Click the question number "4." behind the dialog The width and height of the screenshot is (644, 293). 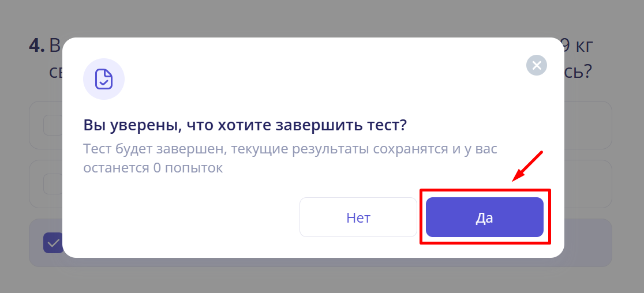(37, 46)
